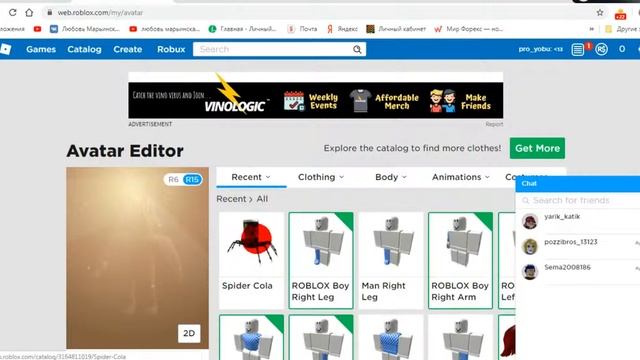This screenshot has height=360, width=640.
Task: Select the Man Right Leg item
Action: coord(391,260)
